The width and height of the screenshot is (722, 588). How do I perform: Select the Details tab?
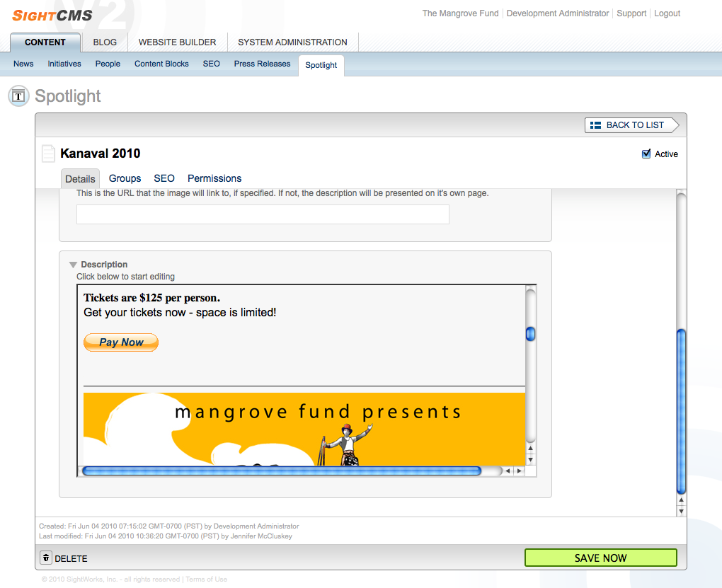pos(80,179)
